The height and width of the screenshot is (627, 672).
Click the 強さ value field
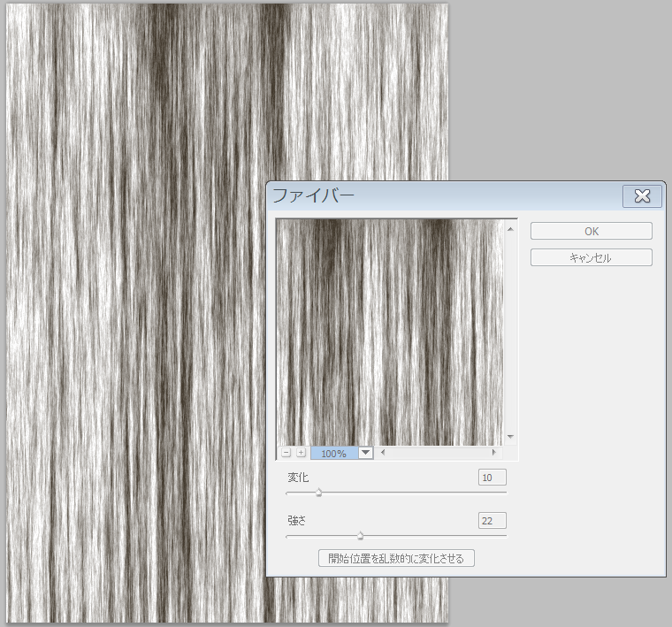click(x=492, y=521)
